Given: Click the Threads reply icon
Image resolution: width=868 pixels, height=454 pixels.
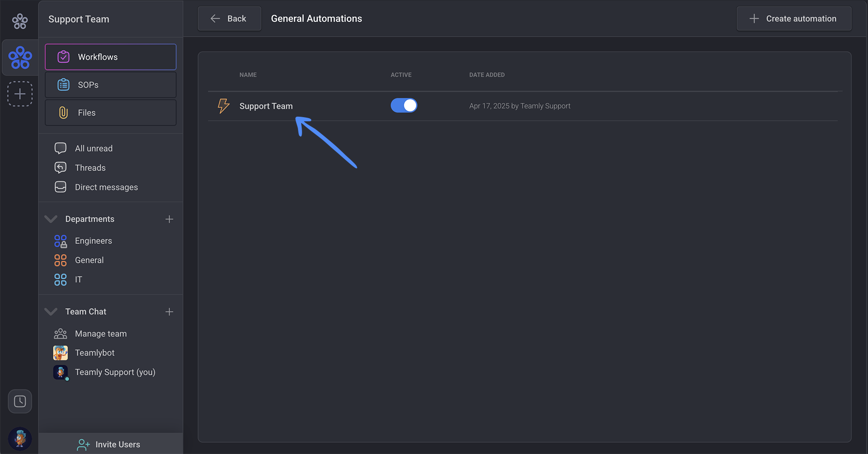Looking at the screenshot, I should [60, 168].
